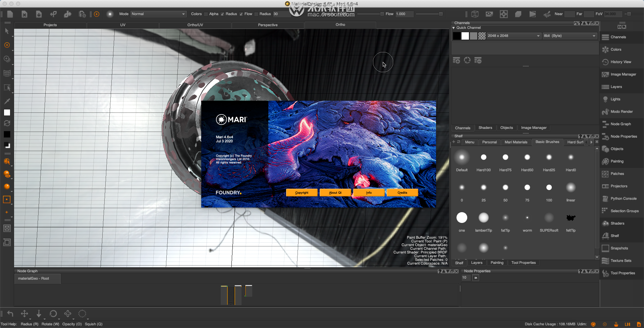Click the New Project icon in the toolbar
Viewport: 644px width, 328px height.
(10, 14)
